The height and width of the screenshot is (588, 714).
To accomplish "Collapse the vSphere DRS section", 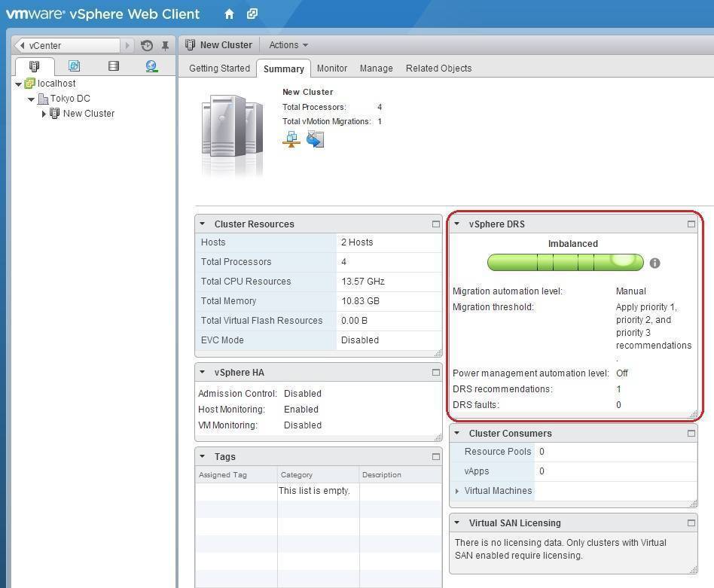I will (x=456, y=224).
